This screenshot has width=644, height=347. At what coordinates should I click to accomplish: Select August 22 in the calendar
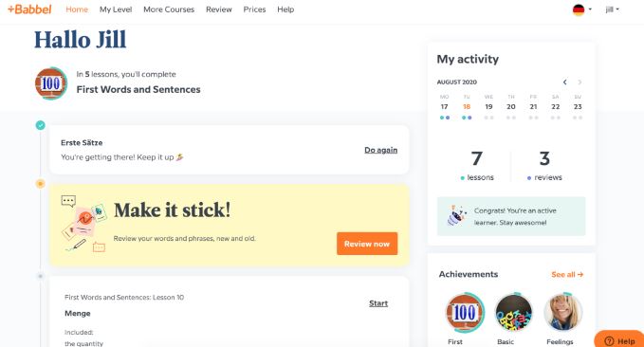pyautogui.click(x=555, y=107)
